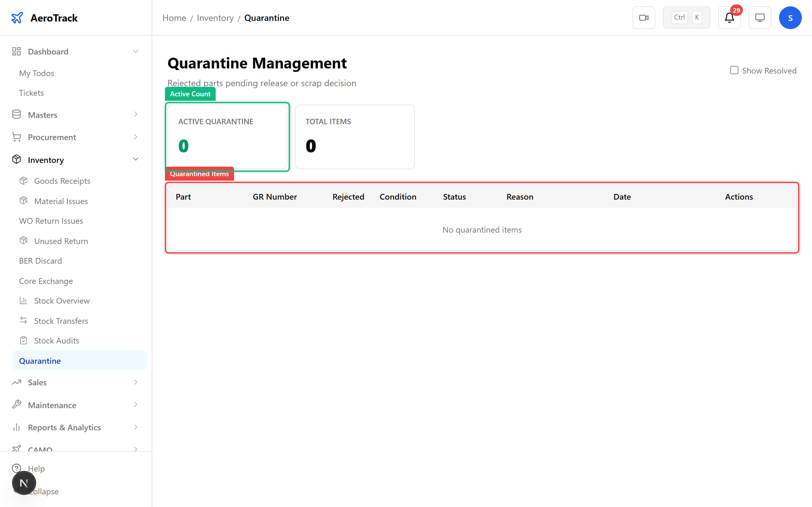812x507 pixels.
Task: Select BER Discard menu item
Action: point(40,260)
